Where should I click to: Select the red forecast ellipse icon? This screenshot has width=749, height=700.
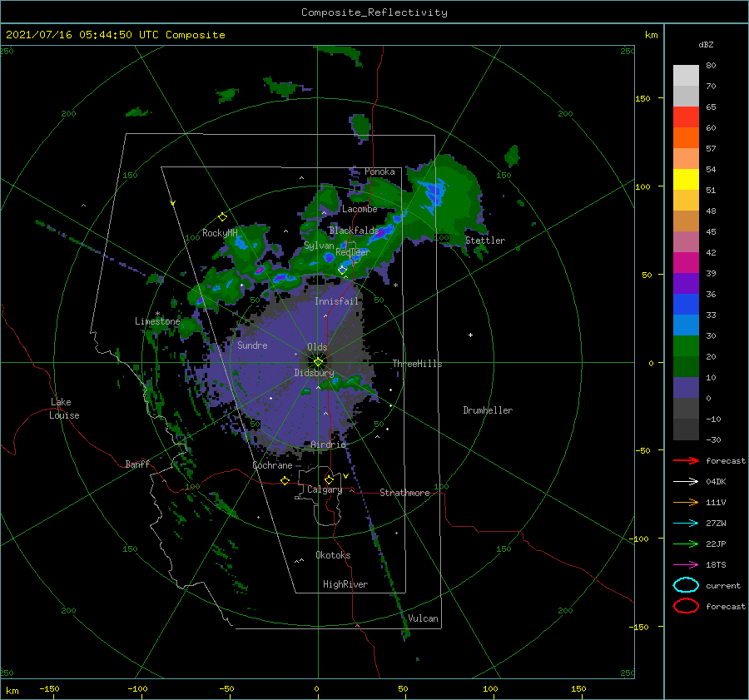[686, 606]
